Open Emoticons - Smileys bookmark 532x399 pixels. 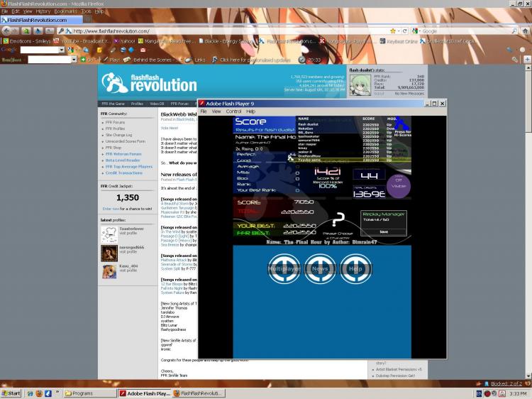[x=27, y=41]
